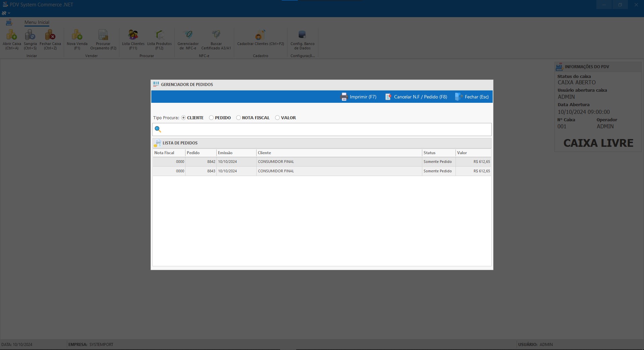Screen dimensions: 644x350
Task: Select the PEDIDO search type
Action: [x=211, y=118]
